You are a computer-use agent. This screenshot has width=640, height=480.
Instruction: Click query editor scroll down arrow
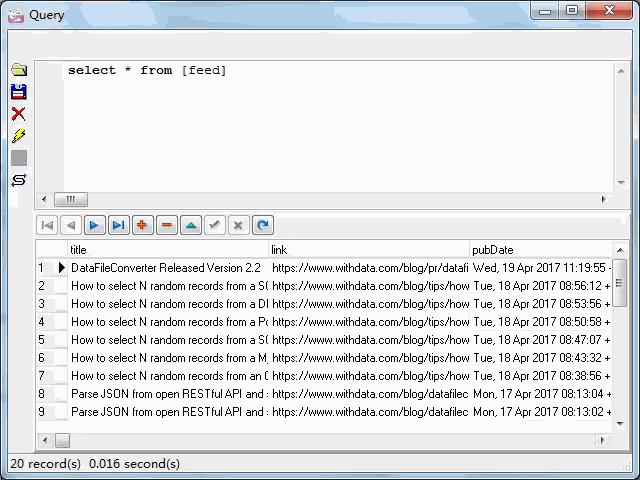pos(621,183)
